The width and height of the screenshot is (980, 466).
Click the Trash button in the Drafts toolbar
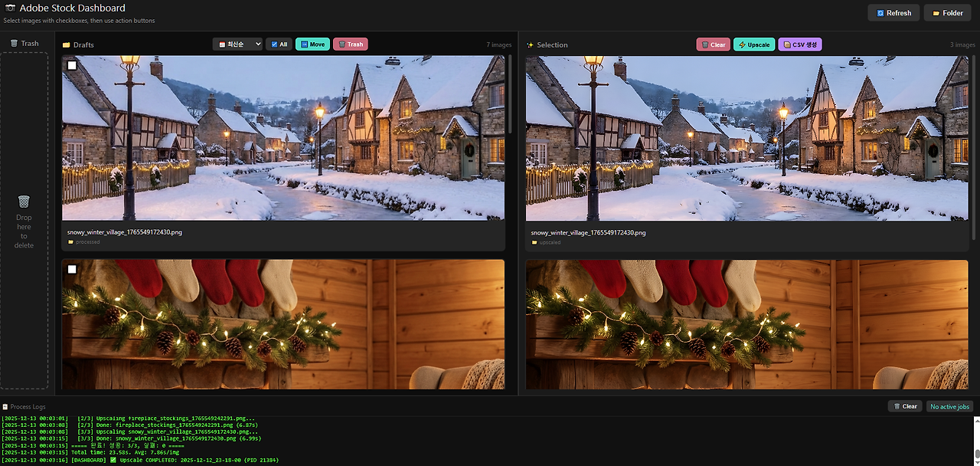click(x=351, y=44)
